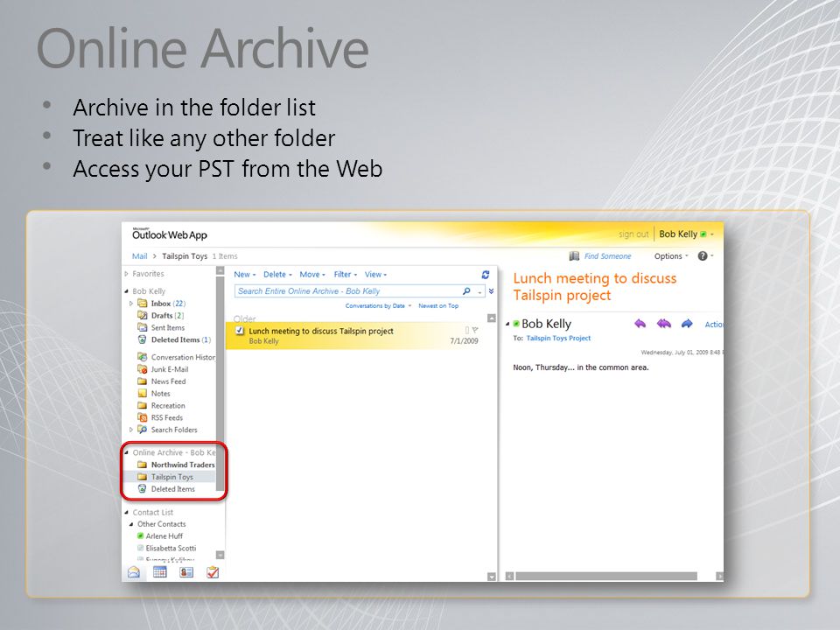Screen dimensions: 840x630
Task: Click the Lunch meeting message subject
Action: pyautogui.click(x=321, y=331)
